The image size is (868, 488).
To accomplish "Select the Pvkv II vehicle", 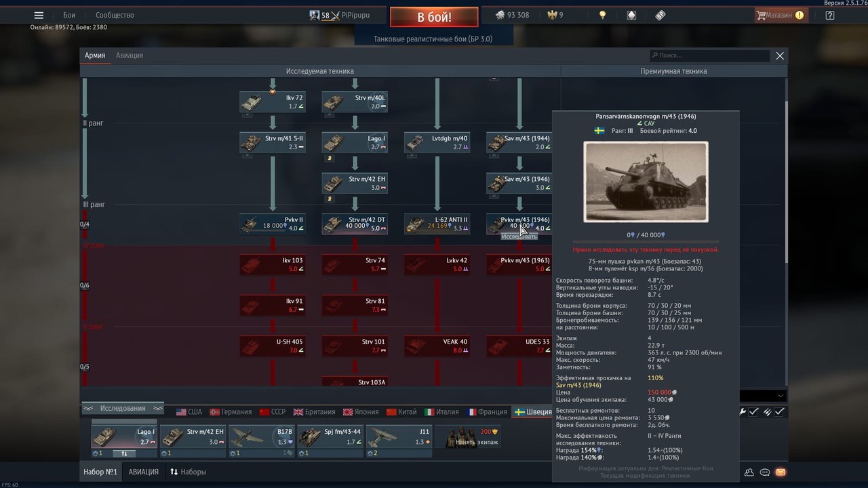I will (x=273, y=224).
